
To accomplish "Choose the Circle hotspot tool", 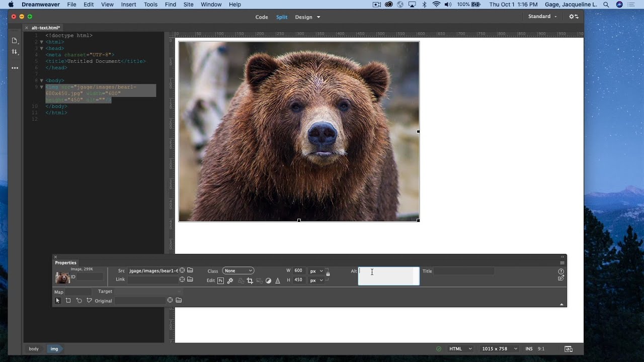I will point(79,301).
